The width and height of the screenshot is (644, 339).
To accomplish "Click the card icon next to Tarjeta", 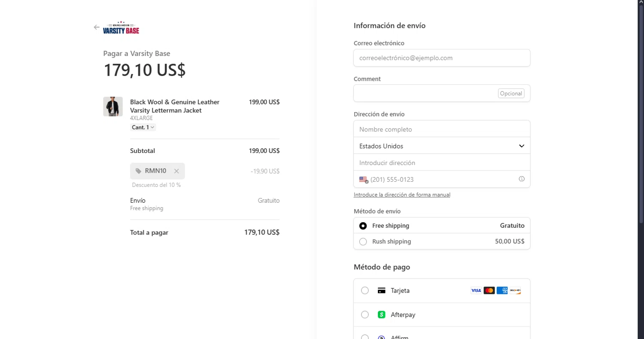I will pyautogui.click(x=381, y=290).
